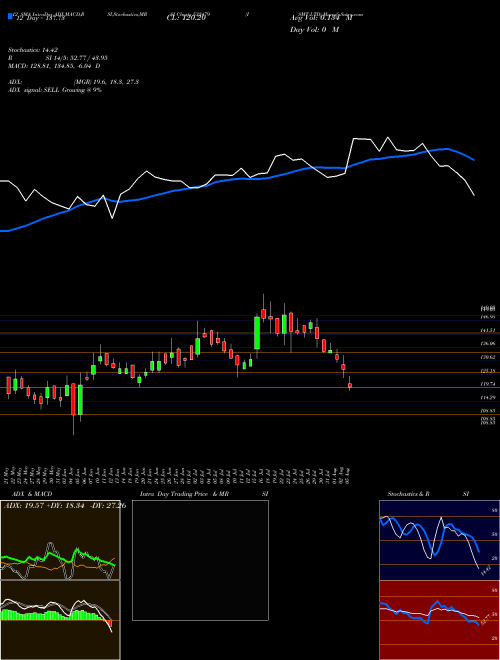Click the empty Intra Day Trading chart box
Image resolution: width=500 pixels, height=660 pixels.
click(x=200, y=560)
